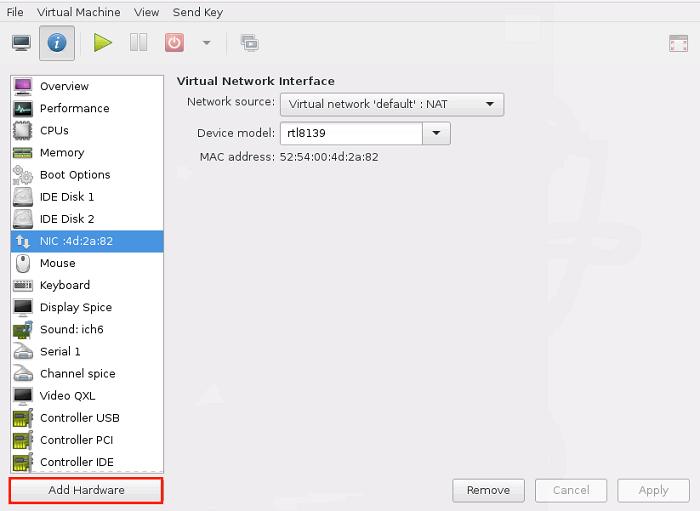Screen dimensions: 700x511
Task: Select 'Display Spice' label
Action: pyautogui.click(x=76, y=307)
